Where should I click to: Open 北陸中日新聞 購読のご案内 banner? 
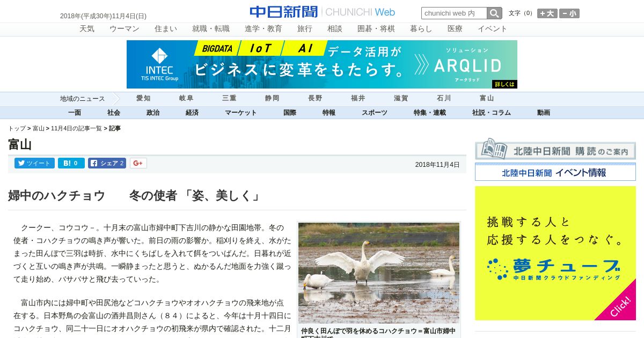point(555,149)
